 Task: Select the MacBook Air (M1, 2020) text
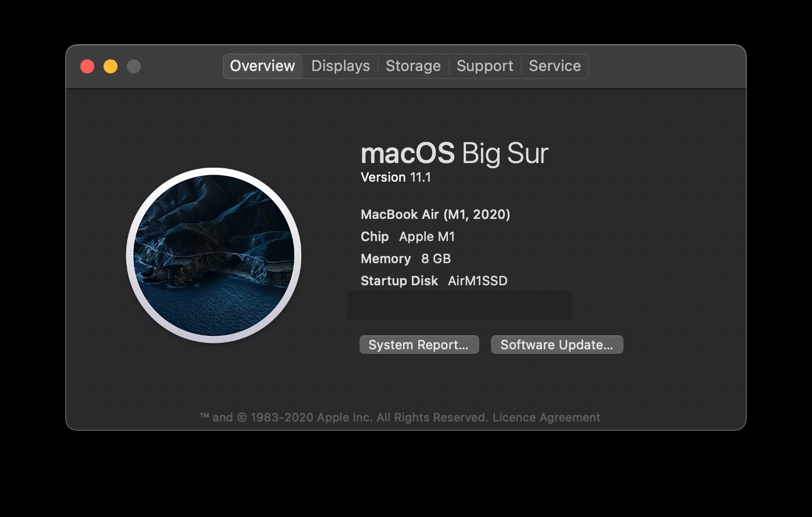point(435,214)
